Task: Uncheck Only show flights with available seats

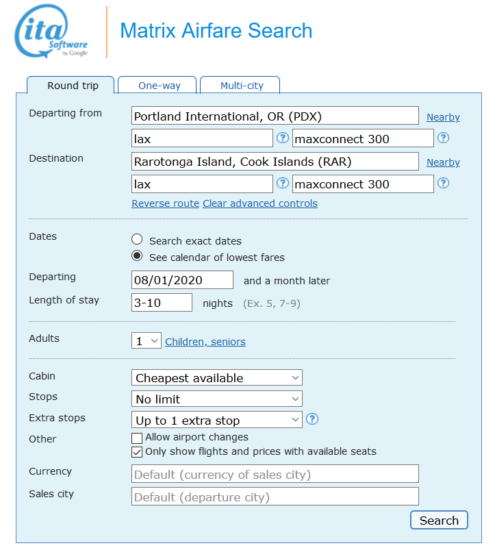Action: click(137, 452)
